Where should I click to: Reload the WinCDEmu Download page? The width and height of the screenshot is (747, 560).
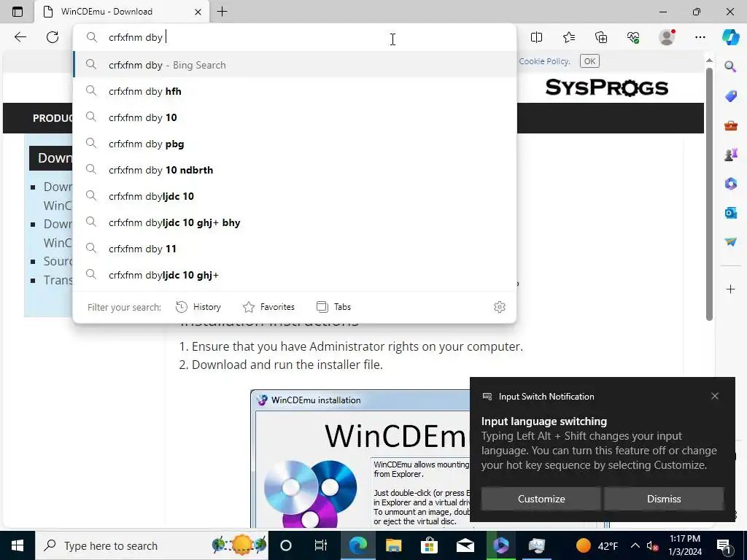coord(53,37)
